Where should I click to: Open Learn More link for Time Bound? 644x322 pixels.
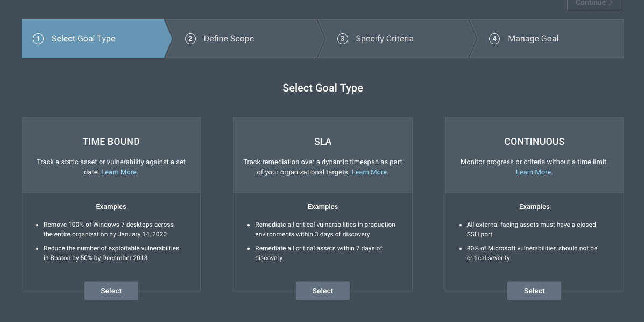point(119,172)
